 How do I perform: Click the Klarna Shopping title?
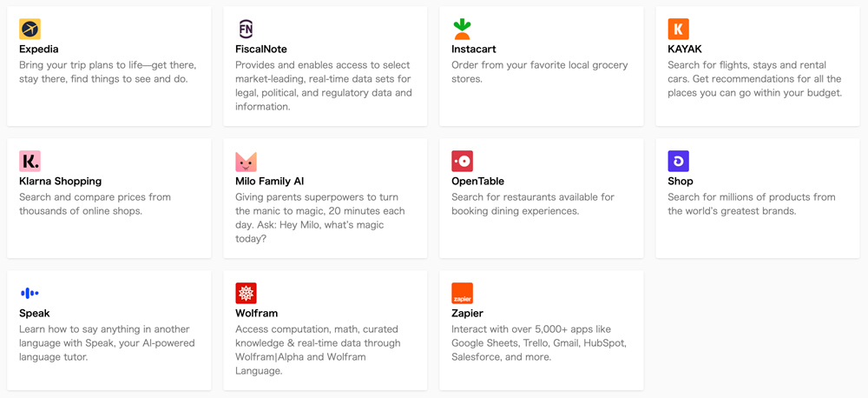pyautogui.click(x=61, y=182)
